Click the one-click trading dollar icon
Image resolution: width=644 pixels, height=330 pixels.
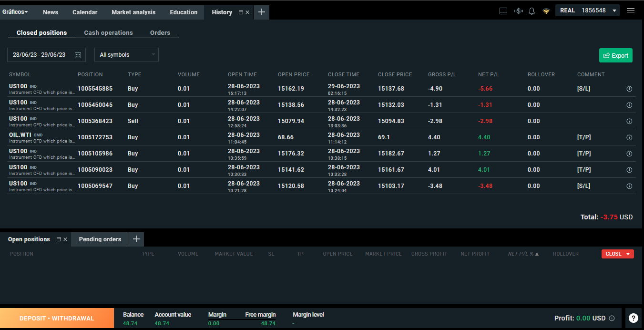519,11
